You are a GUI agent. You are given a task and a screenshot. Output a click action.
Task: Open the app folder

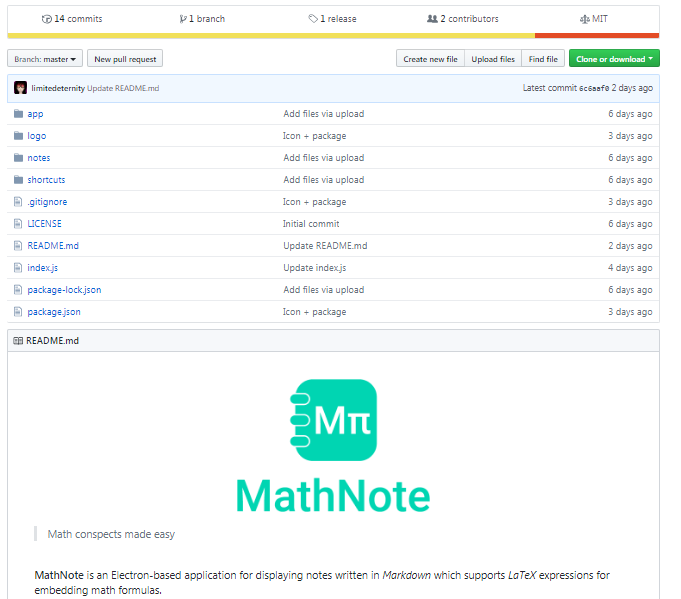point(35,114)
